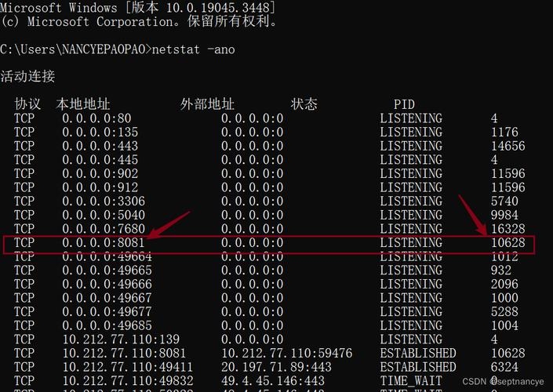Click foreign address 10.212.77.110:59476
Image resolution: width=553 pixels, height=392 pixels.
pos(286,354)
